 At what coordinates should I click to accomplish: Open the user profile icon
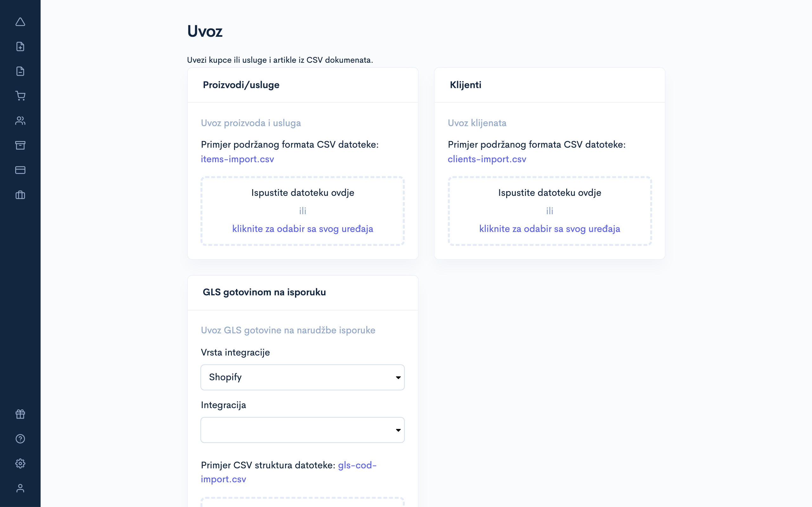[20, 488]
